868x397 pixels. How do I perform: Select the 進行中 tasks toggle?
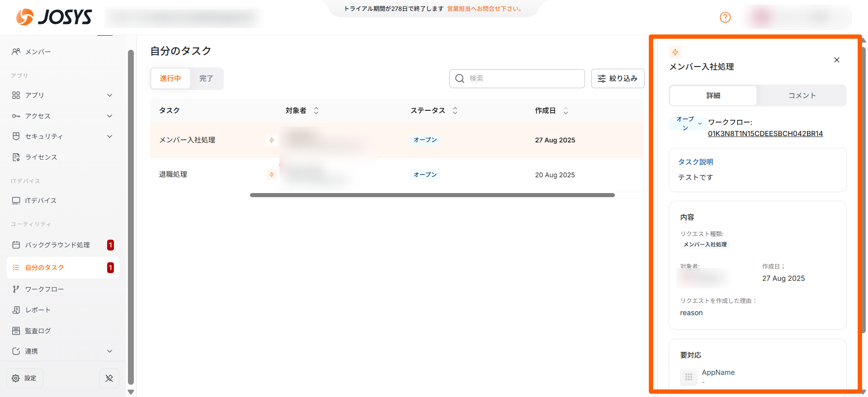click(x=170, y=78)
